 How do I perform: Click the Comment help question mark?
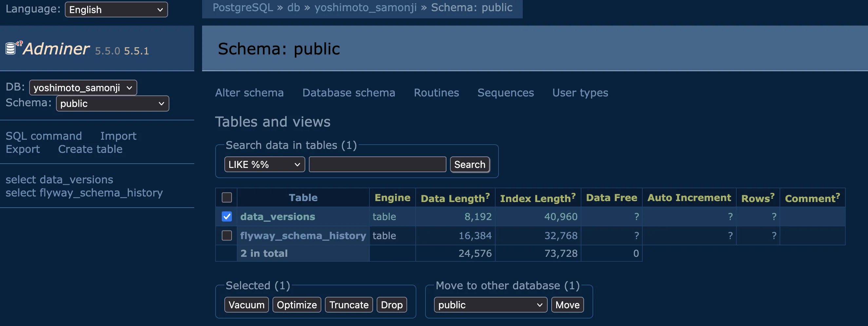(x=838, y=195)
